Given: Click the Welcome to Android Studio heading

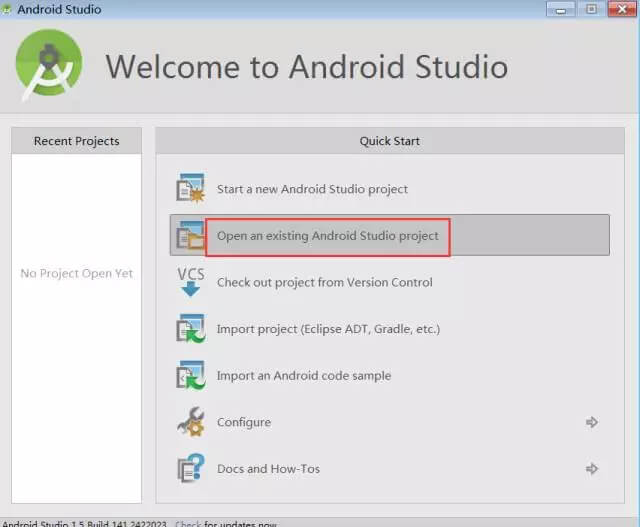Looking at the screenshot, I should (307, 67).
